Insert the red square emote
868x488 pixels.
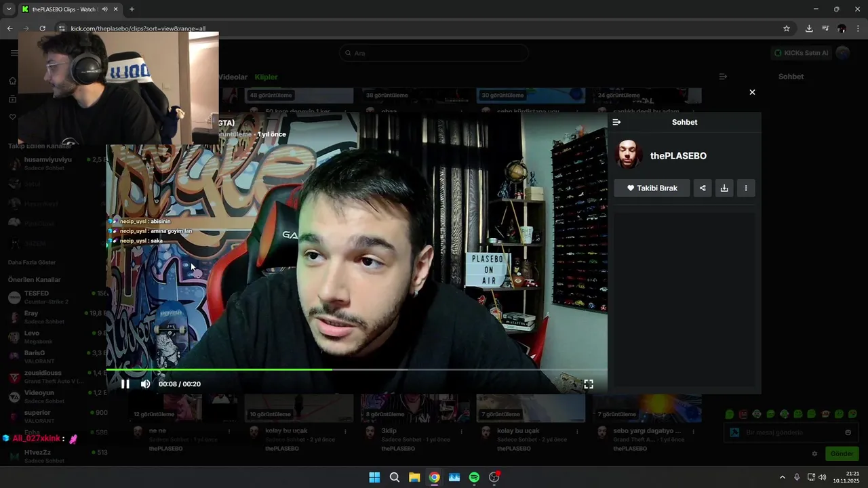(x=743, y=414)
